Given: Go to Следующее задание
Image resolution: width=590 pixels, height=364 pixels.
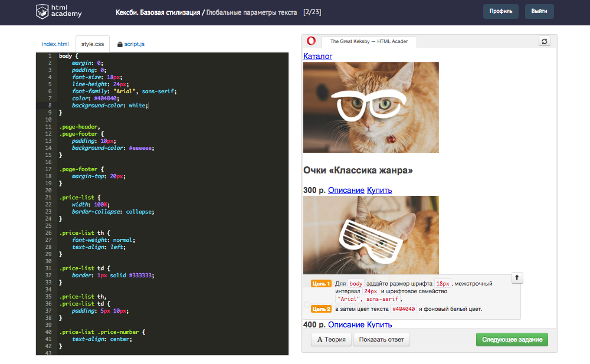Looking at the screenshot, I should click(512, 340).
